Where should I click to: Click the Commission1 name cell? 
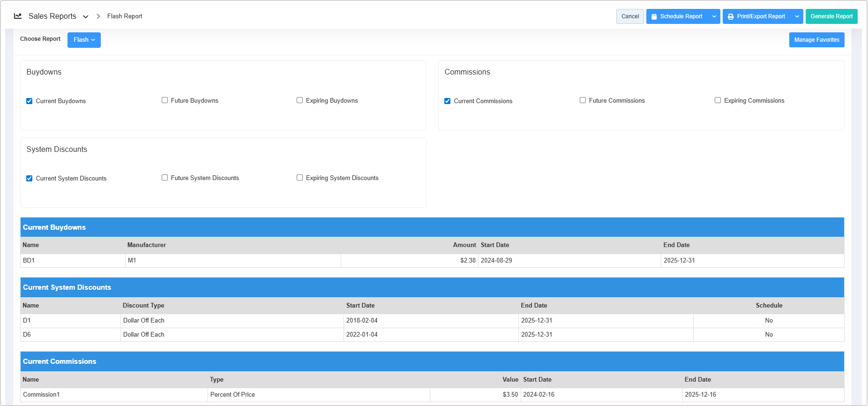[114, 395]
